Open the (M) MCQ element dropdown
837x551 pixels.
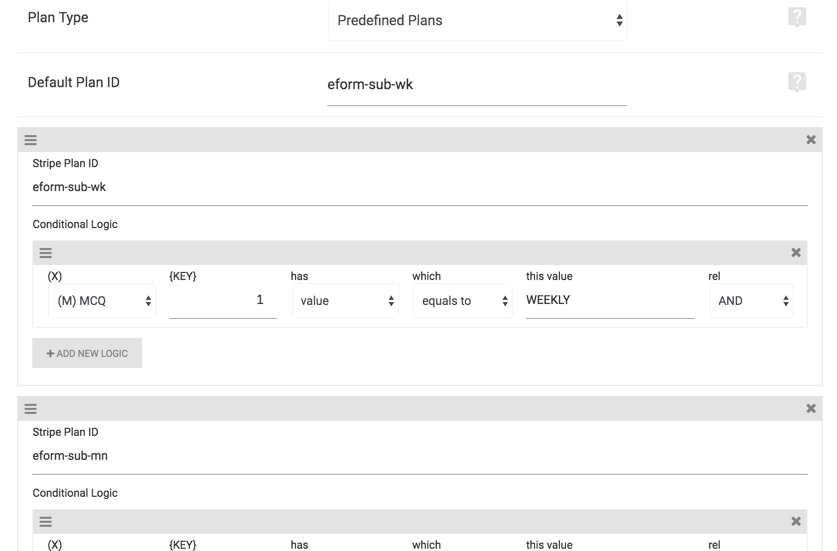(x=102, y=301)
